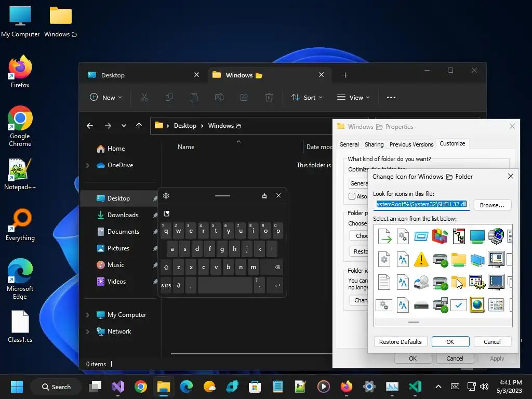The width and height of the screenshot is (532, 399).
Task: Open the New dropdown in Explorer
Action: [105, 97]
